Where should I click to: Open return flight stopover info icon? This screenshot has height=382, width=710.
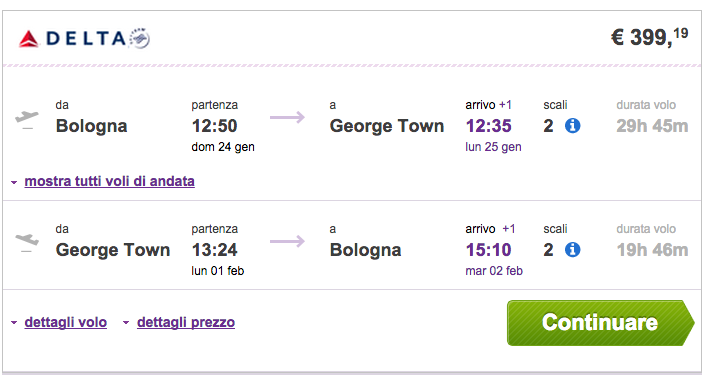pos(572,249)
